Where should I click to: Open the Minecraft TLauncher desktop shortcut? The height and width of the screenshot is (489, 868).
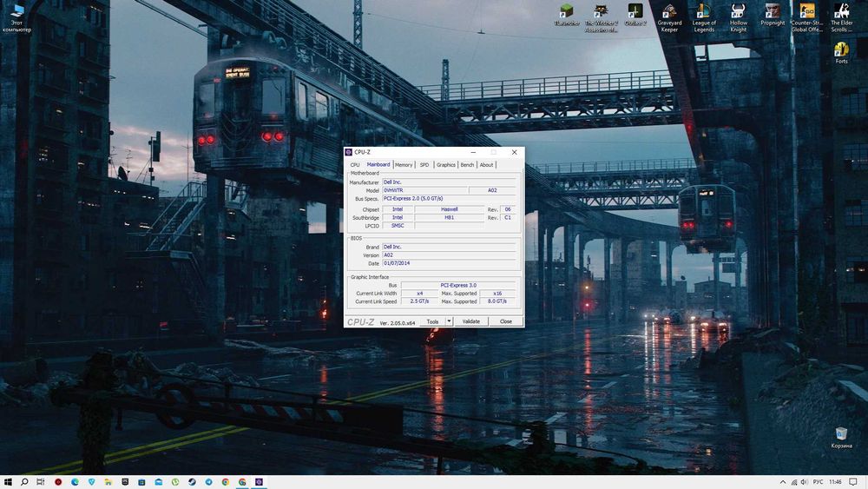pos(566,15)
